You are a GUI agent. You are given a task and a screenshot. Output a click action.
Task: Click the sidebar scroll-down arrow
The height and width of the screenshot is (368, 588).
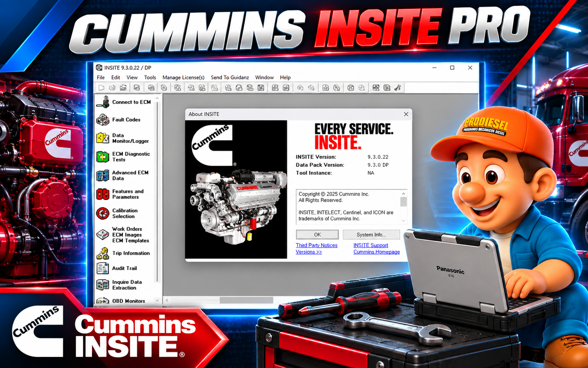coord(157,300)
